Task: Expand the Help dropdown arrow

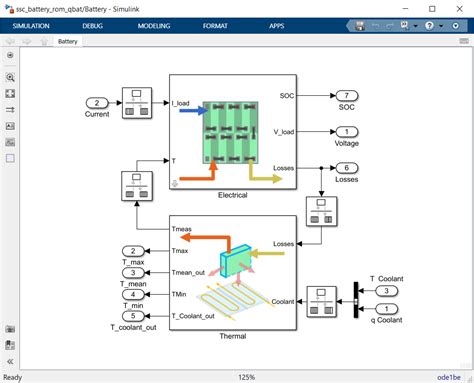Action: [x=441, y=26]
